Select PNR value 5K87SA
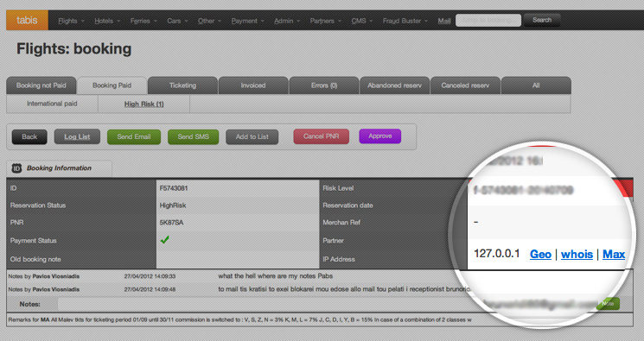This screenshot has width=644, height=341. click(171, 223)
